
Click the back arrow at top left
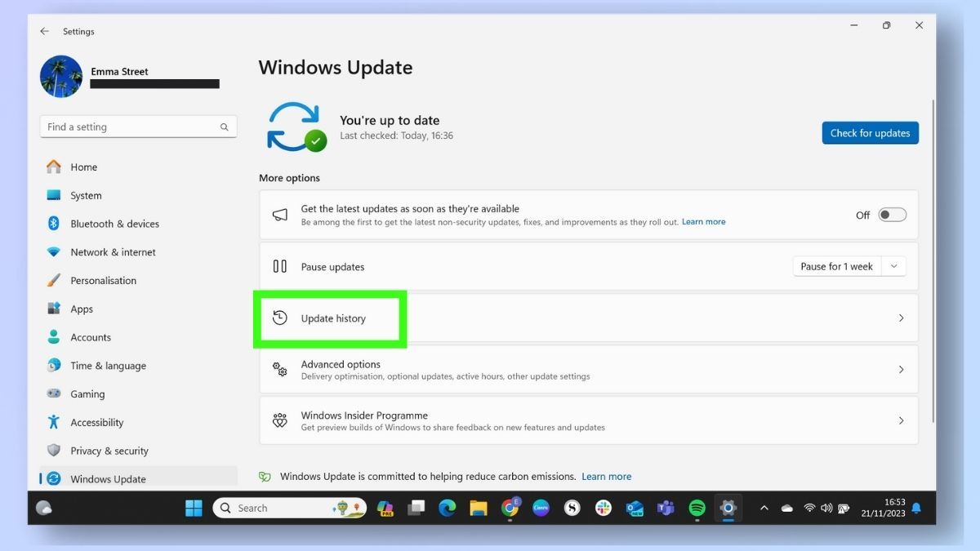[x=45, y=31]
